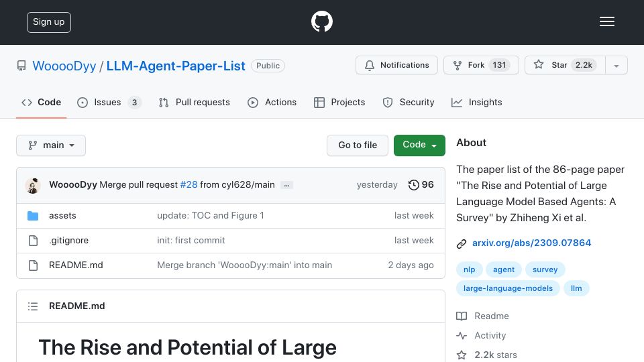This screenshot has height=362, width=644.
Task: Toggle the README table of contents icon
Action: [x=33, y=306]
